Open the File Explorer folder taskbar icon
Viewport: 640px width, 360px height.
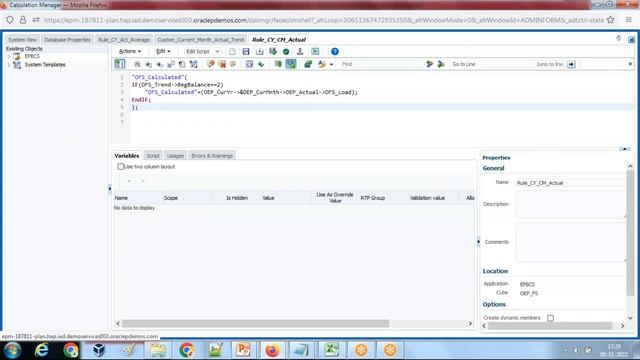[158, 350]
